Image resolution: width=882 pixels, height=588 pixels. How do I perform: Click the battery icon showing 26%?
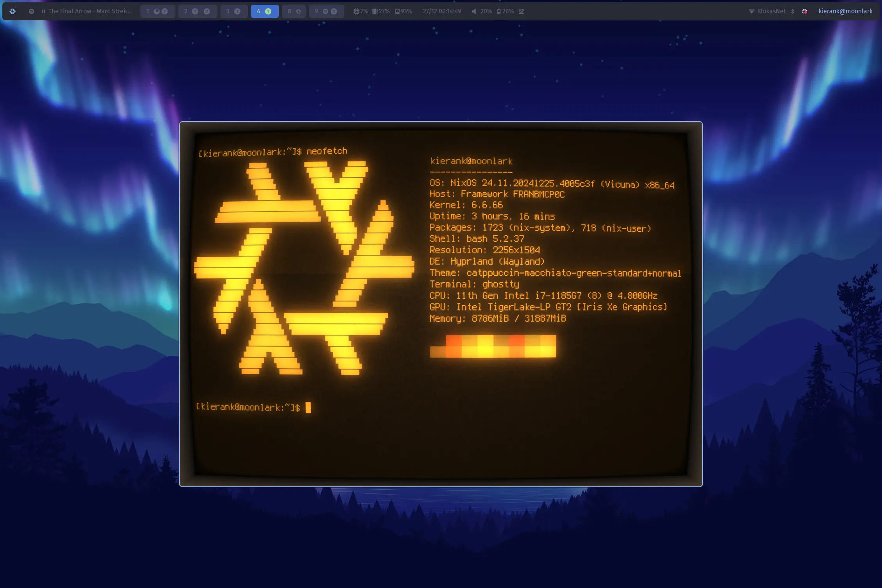[498, 11]
